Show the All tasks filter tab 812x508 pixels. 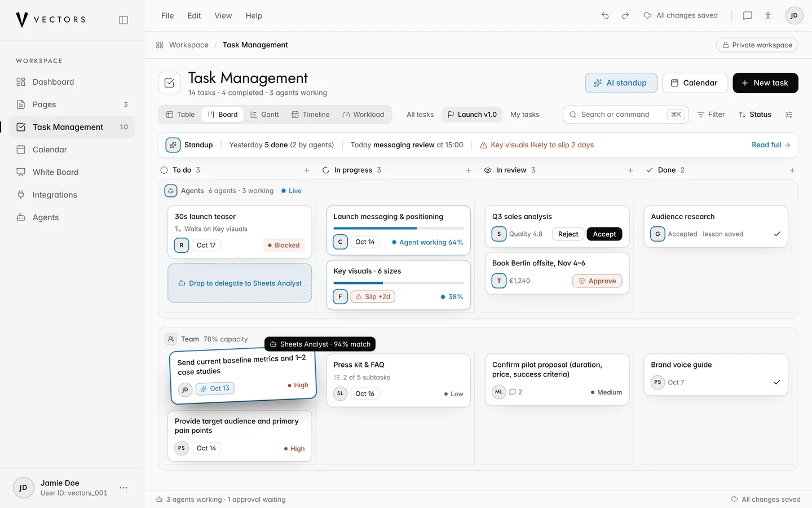420,115
